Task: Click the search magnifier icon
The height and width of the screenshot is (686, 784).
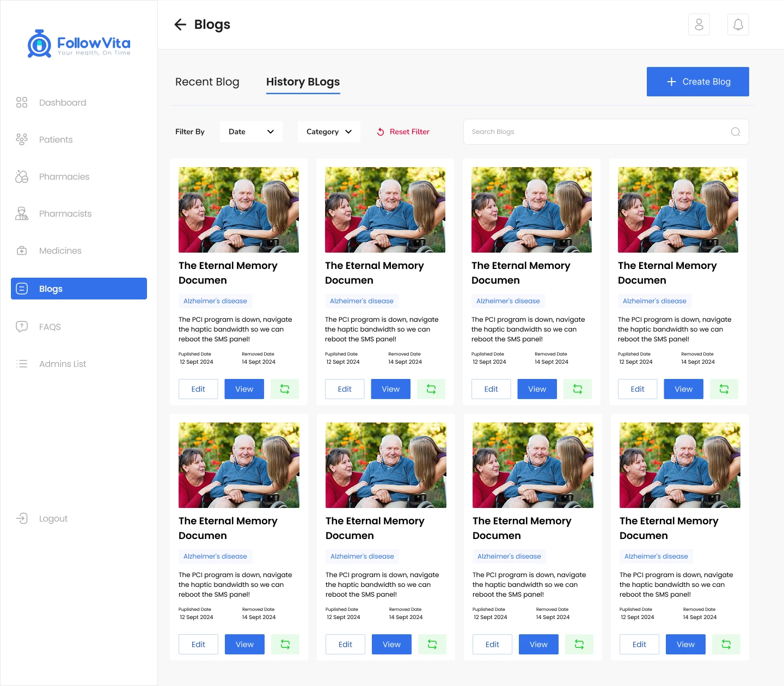Action: click(x=736, y=132)
